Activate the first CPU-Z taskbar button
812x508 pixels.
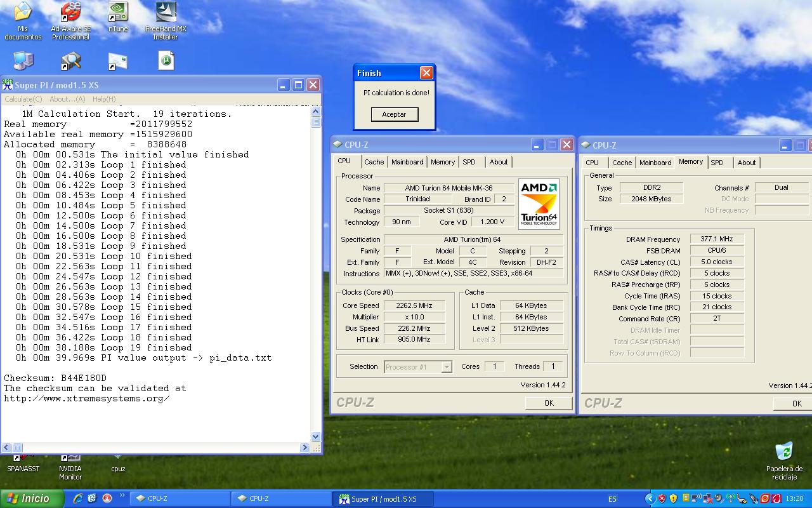pos(181,498)
